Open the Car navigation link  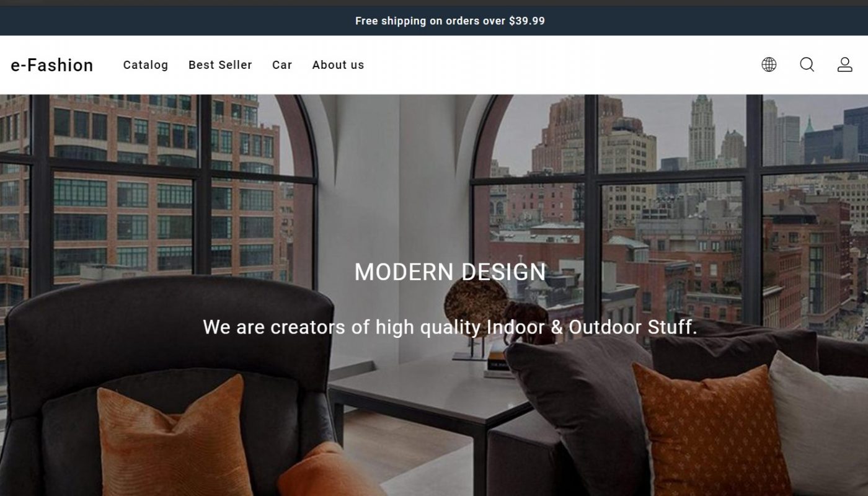[282, 64]
